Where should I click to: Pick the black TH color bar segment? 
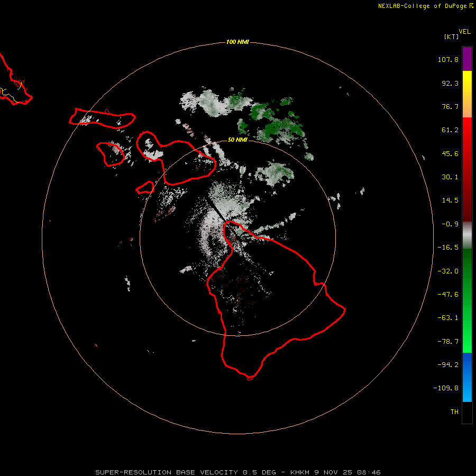pyautogui.click(x=467, y=412)
